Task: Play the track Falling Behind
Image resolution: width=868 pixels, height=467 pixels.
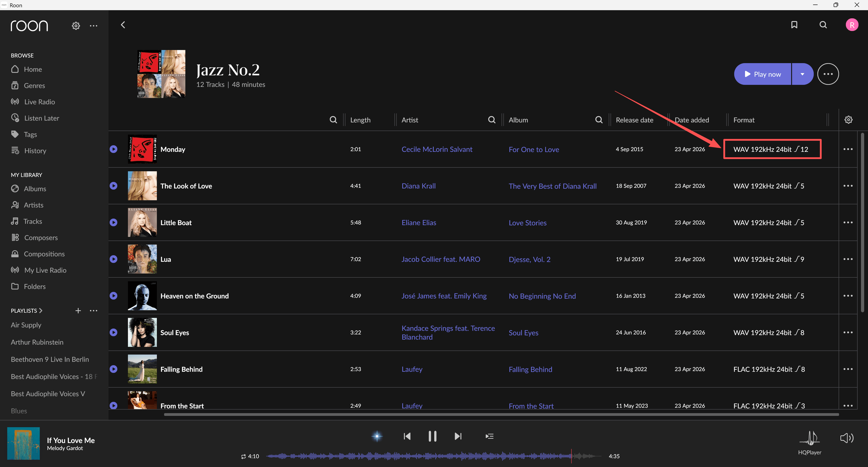Action: pyautogui.click(x=113, y=369)
